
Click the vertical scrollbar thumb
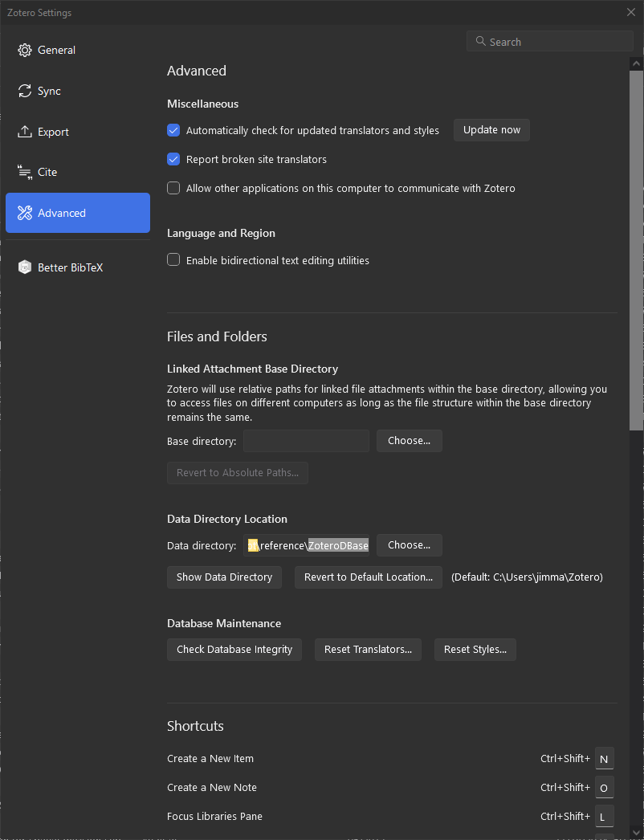coord(636,249)
